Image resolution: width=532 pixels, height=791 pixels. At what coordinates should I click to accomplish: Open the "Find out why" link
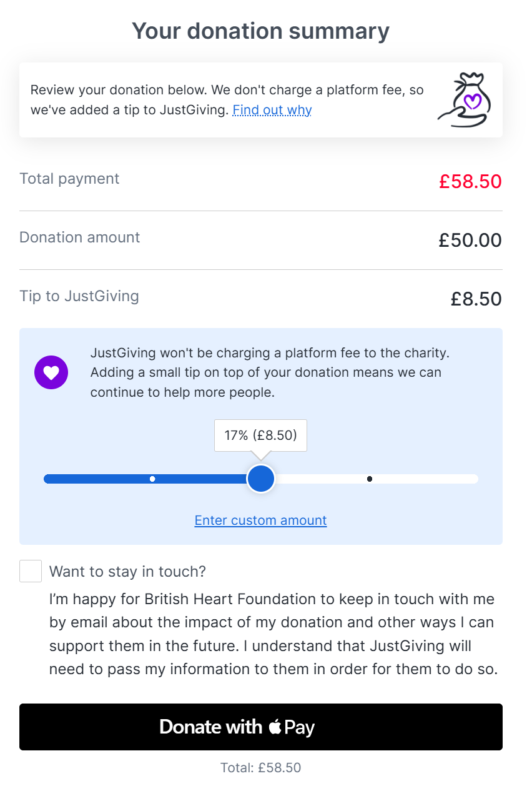[x=272, y=111]
